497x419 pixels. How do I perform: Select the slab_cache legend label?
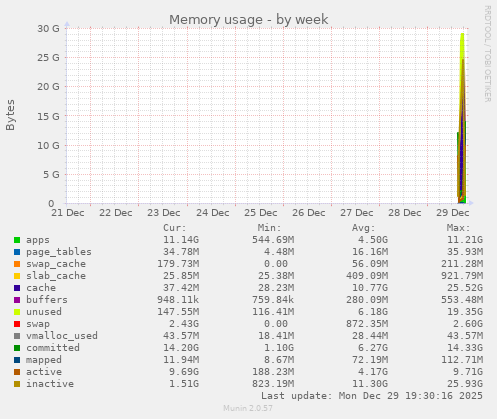tap(56, 276)
